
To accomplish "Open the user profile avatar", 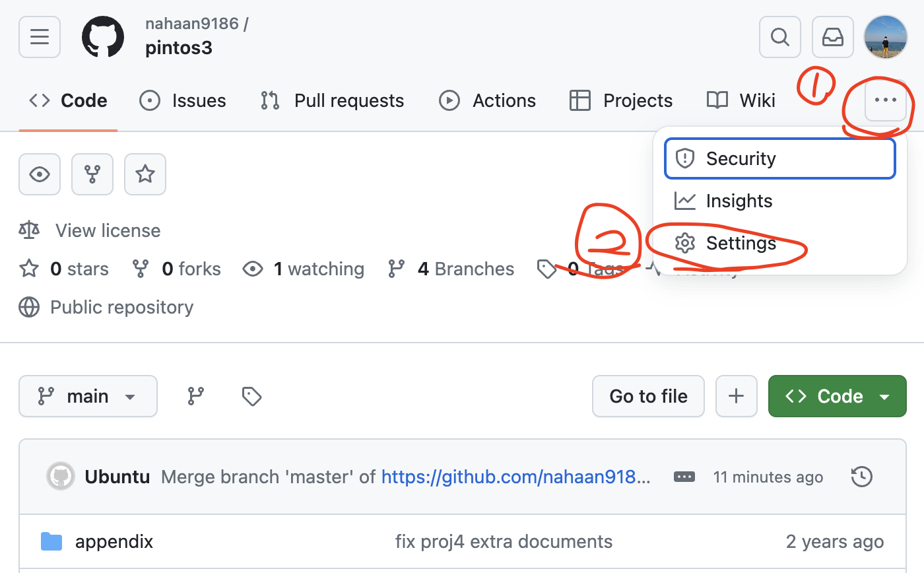I will pos(885,37).
